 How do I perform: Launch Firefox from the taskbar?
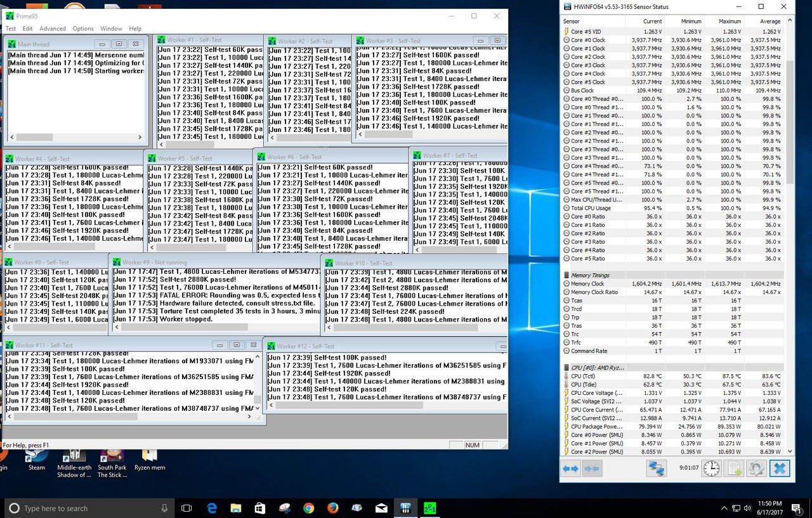(x=333, y=508)
